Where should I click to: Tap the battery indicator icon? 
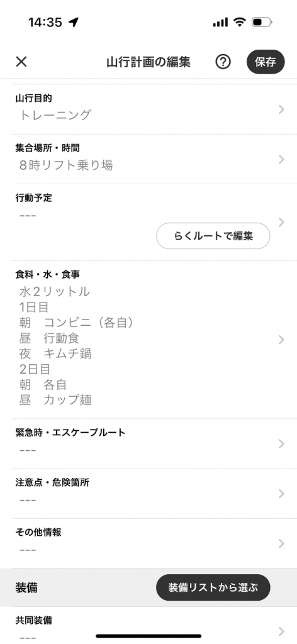pyautogui.click(x=262, y=22)
